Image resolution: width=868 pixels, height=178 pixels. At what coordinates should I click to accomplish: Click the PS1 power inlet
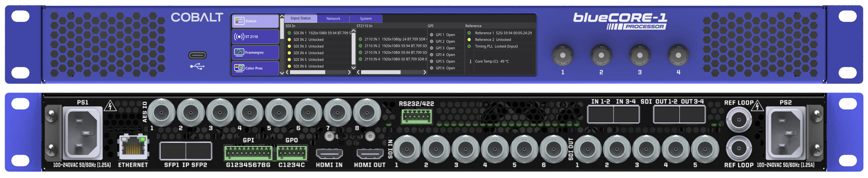click(x=82, y=133)
